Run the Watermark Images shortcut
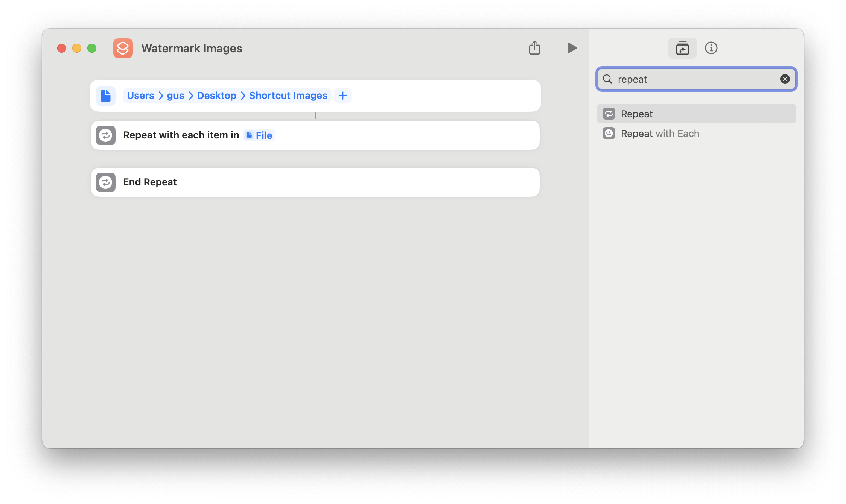 [572, 48]
